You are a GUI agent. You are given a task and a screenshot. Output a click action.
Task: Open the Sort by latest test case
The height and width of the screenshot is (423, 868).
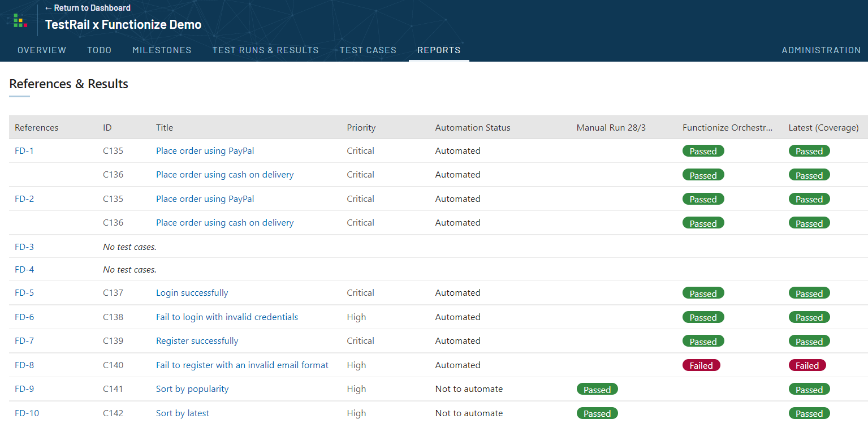coord(183,413)
